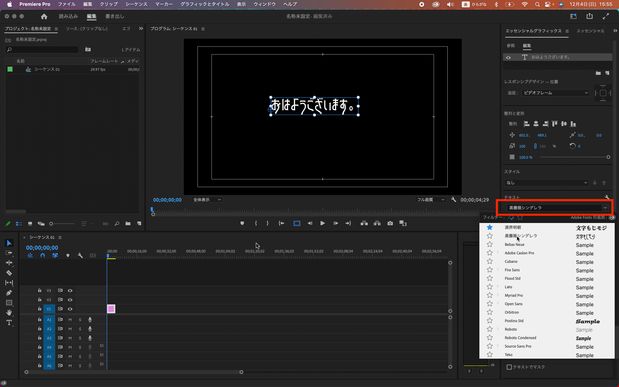Select the Type text tool
619x387 pixels.
click(x=9, y=323)
